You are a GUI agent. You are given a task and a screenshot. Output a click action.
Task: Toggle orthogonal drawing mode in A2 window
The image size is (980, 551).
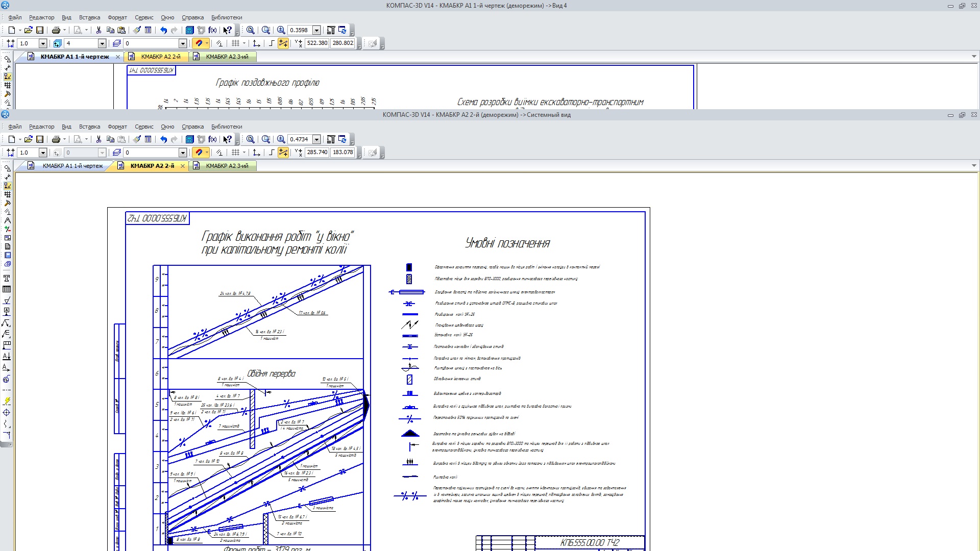(272, 153)
